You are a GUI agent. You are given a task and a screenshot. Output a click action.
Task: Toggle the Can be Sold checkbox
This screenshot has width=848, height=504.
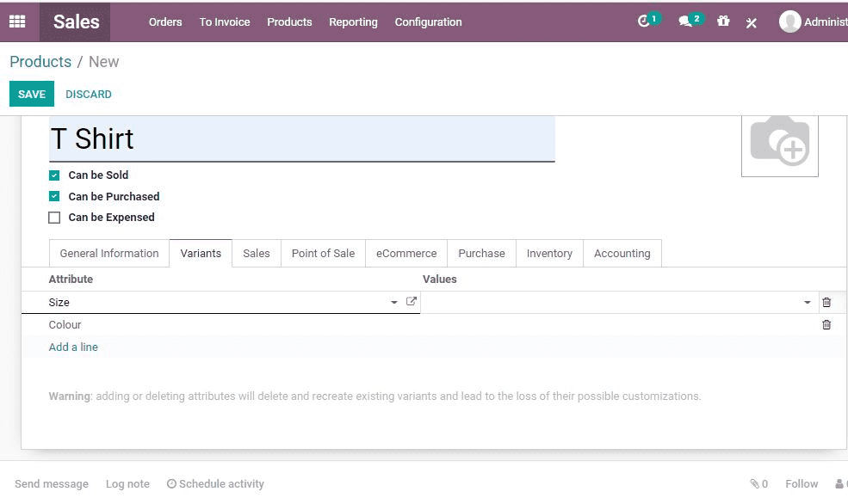tap(54, 175)
